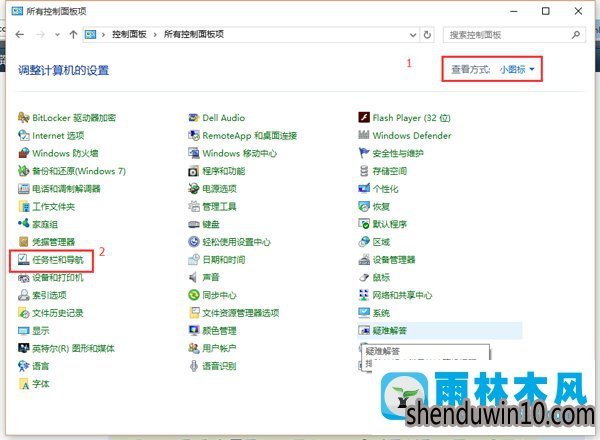Open the 网络和共享中心 link
This screenshot has width=600, height=440.
[402, 295]
